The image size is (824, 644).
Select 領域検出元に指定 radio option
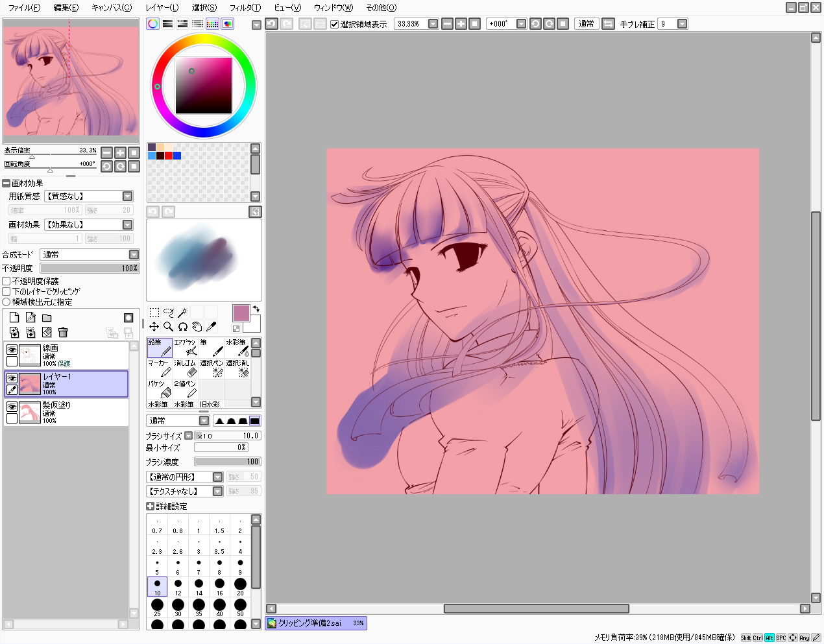6,302
